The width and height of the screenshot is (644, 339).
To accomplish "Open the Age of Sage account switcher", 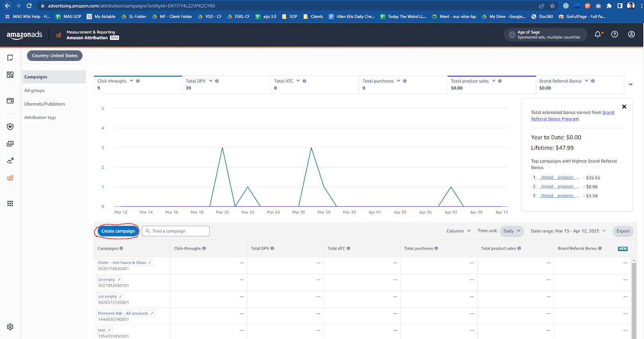I will 545,35.
